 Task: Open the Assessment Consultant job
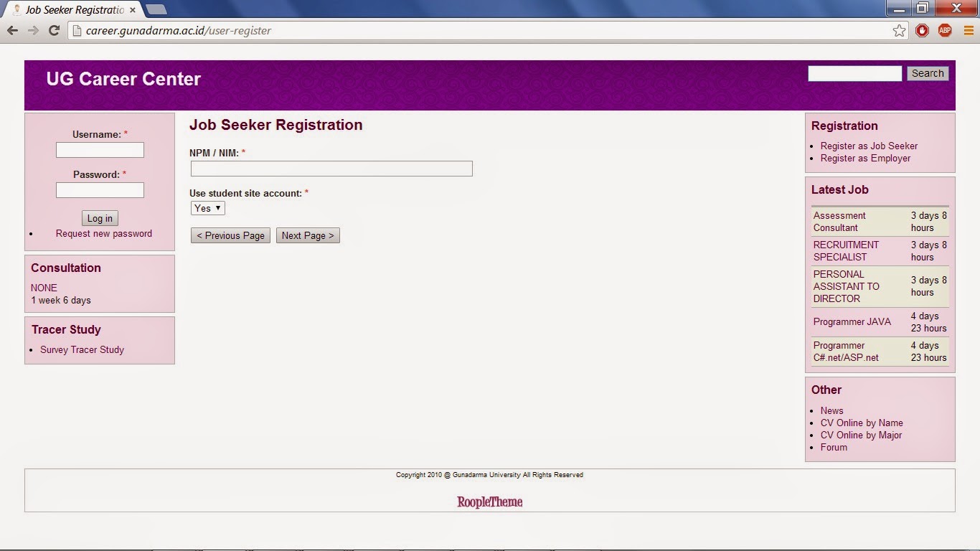point(839,222)
